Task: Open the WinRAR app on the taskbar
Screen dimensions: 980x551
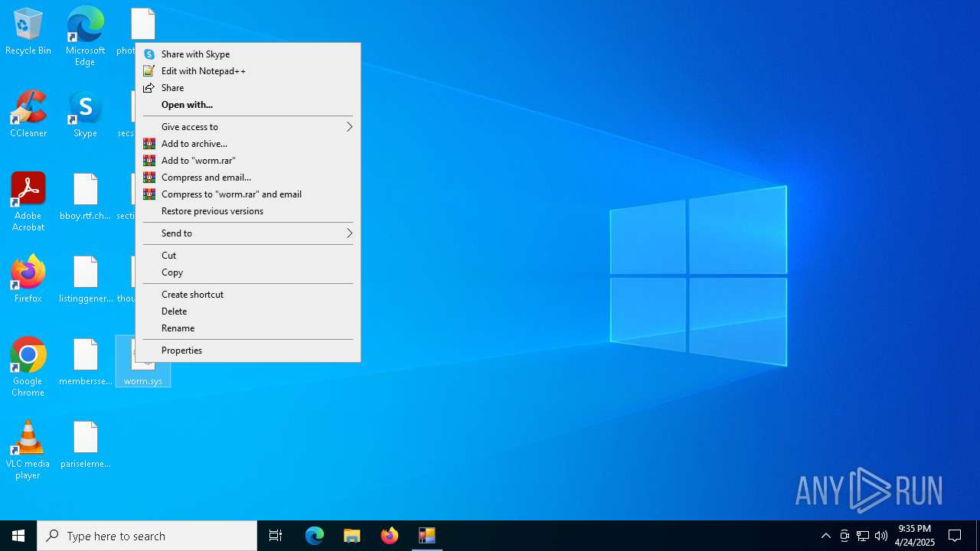Action: click(x=427, y=536)
